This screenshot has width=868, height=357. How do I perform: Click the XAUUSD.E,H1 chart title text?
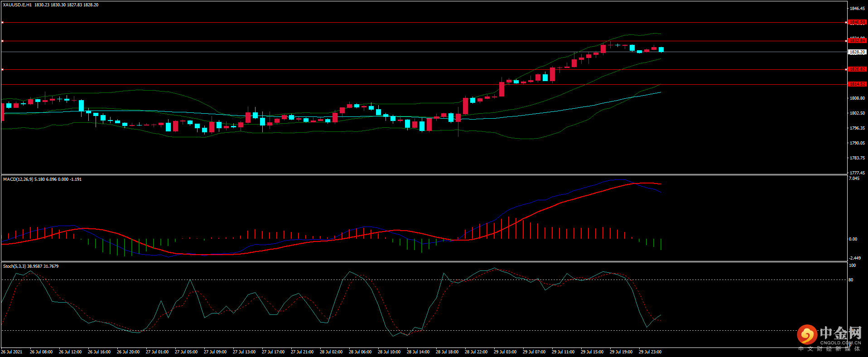pos(17,5)
